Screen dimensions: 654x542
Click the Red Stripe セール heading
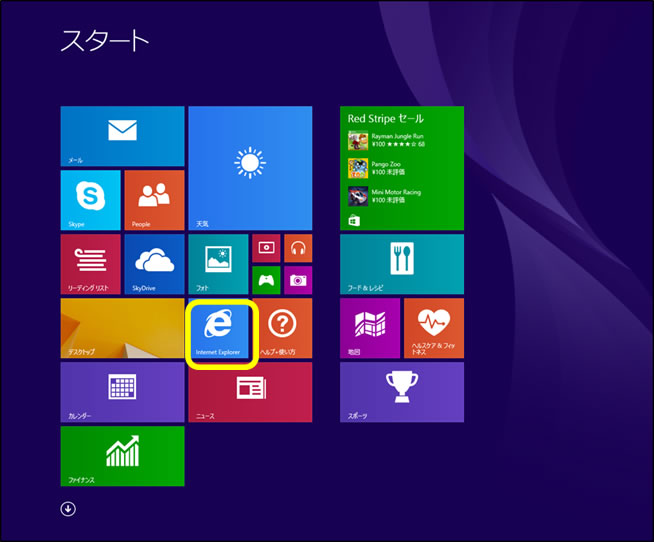(385, 118)
